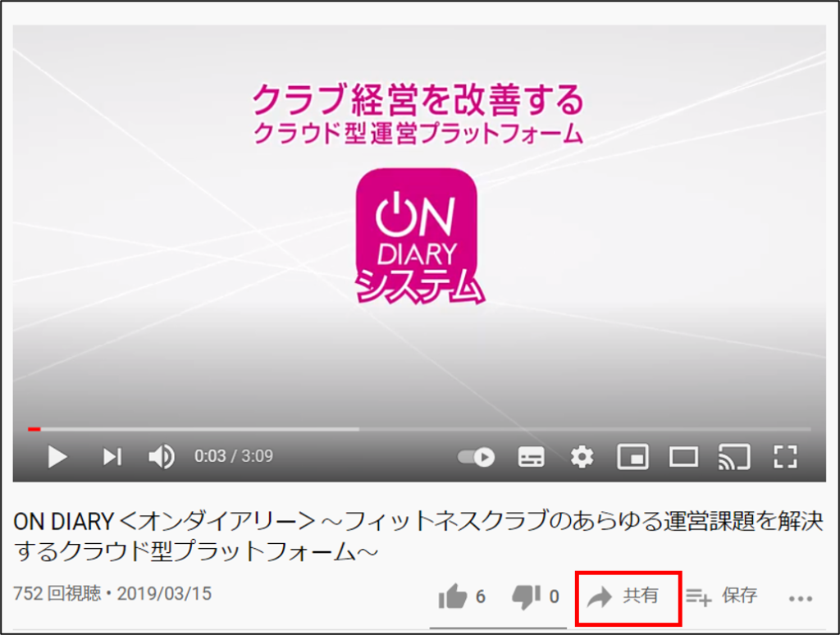Click the 0:03 / 3:09 time display

(234, 456)
